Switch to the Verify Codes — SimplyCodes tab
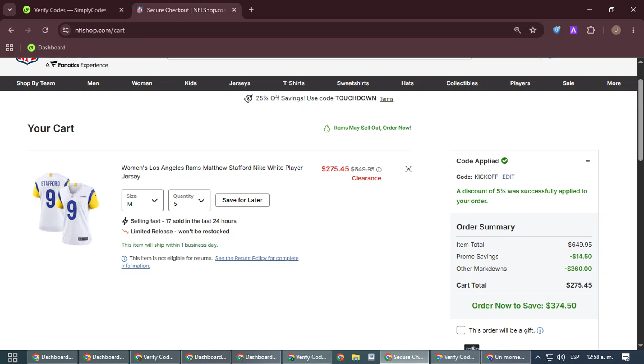This screenshot has width=644, height=364. [70, 10]
